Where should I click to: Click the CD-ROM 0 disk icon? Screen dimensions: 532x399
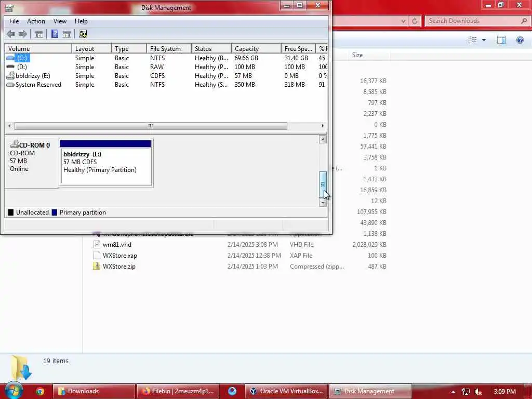point(14,144)
